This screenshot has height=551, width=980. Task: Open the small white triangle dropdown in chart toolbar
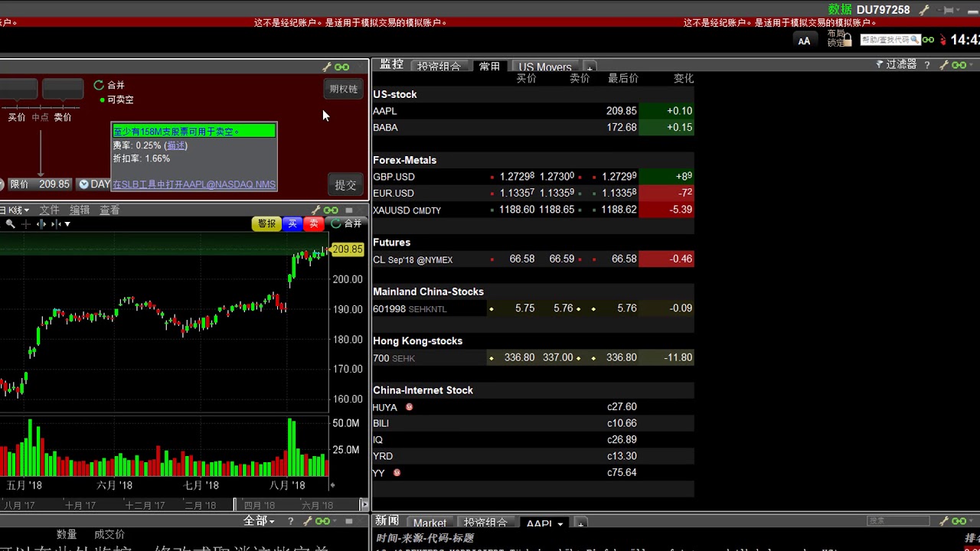pos(67,224)
